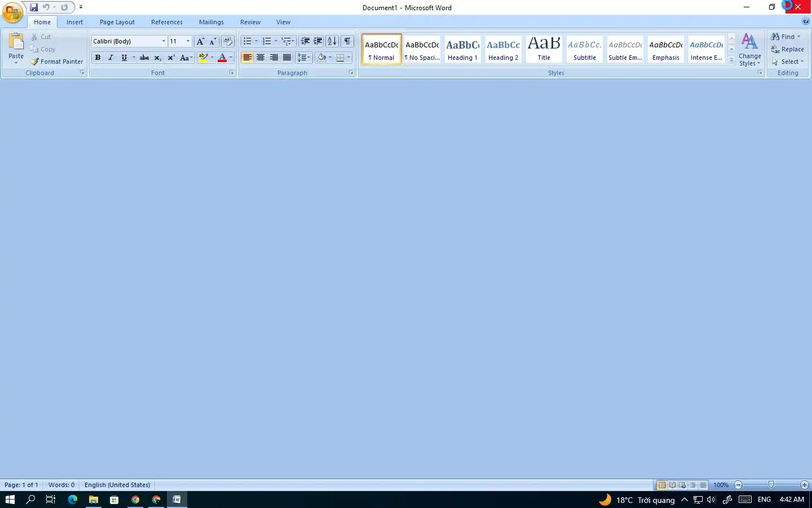Open the font size dropdown
This screenshot has height=508, width=812.
(188, 41)
